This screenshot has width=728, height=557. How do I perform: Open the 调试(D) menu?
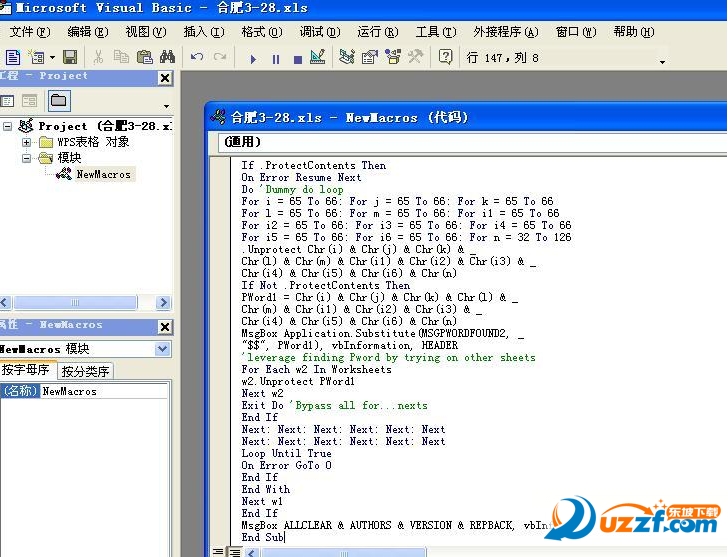point(320,32)
